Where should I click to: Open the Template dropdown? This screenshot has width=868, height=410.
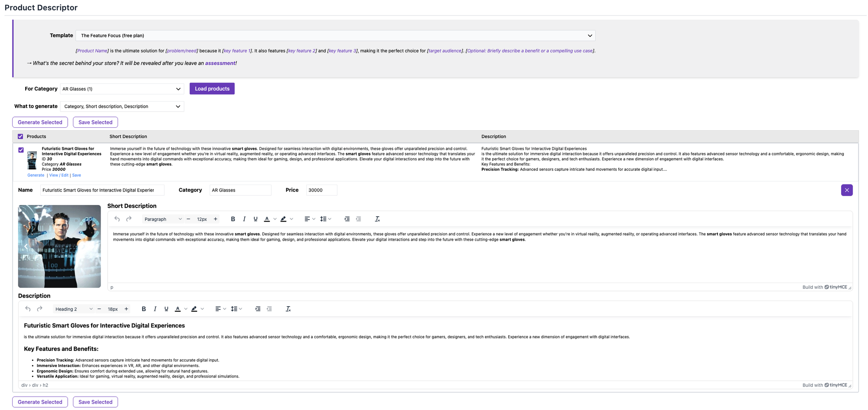(x=335, y=36)
